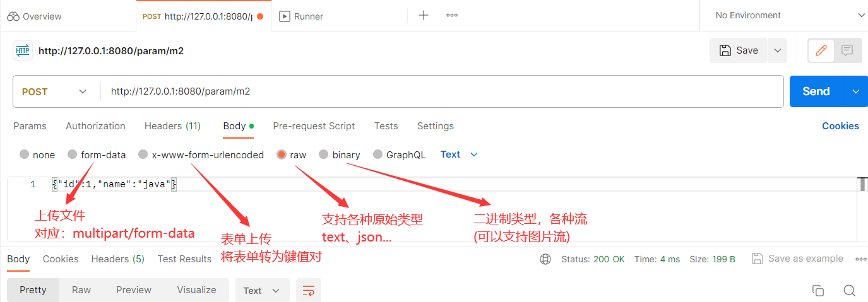This screenshot has width=868, height=302.
Task: Change response format Text dropdown
Action: click(262, 291)
